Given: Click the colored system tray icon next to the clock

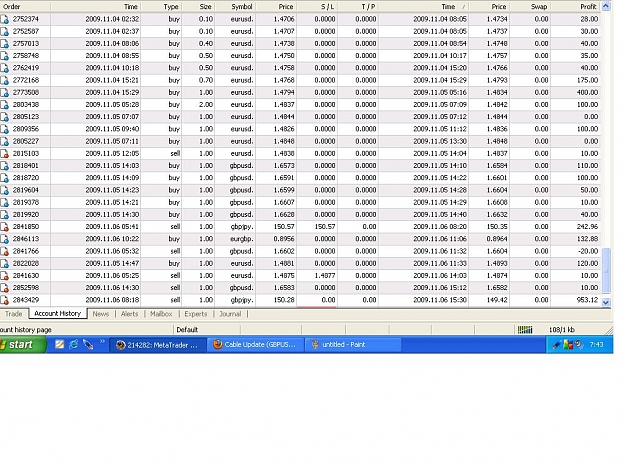Looking at the screenshot, I should [x=568, y=345].
